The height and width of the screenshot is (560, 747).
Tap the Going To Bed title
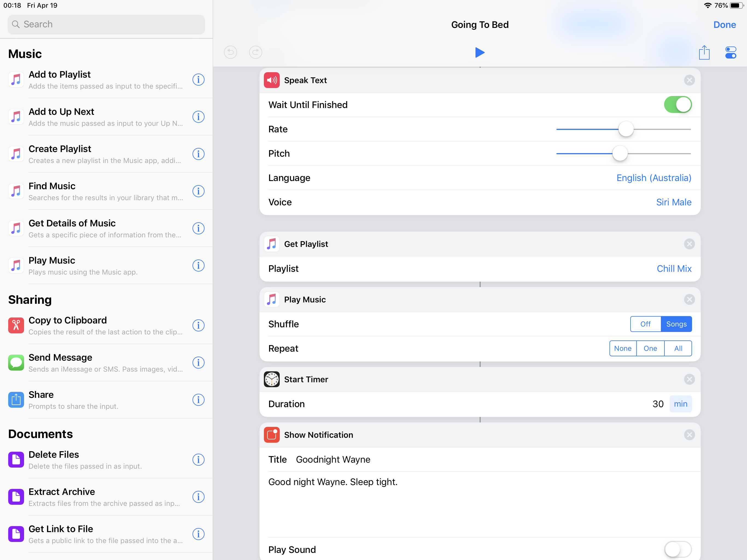pyautogui.click(x=480, y=25)
